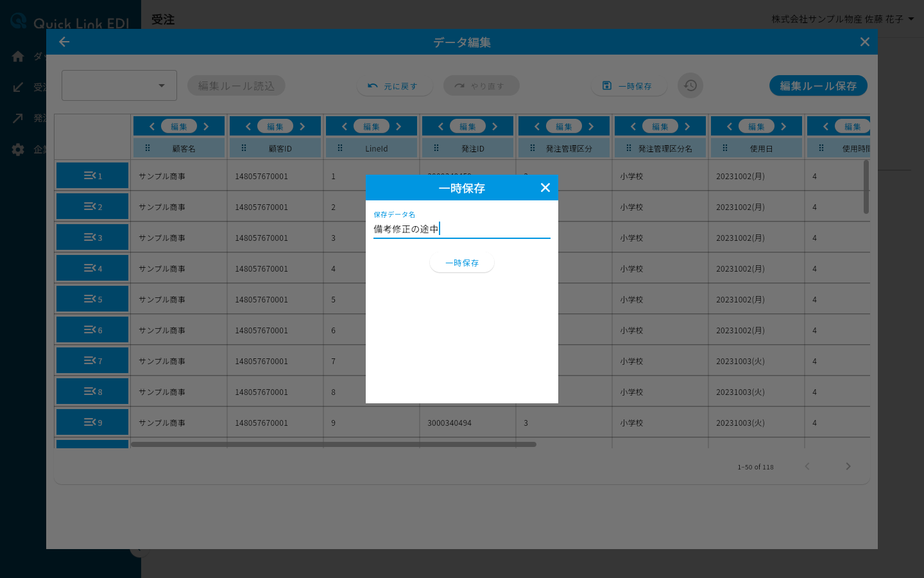Click the vertical scrollbar of the table
The image size is (924, 578).
(866, 187)
